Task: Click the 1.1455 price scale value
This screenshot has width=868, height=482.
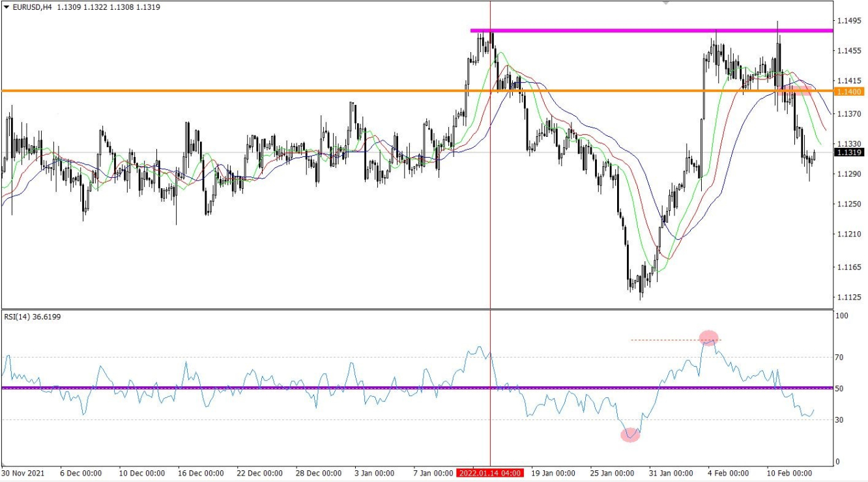Action: pos(850,51)
